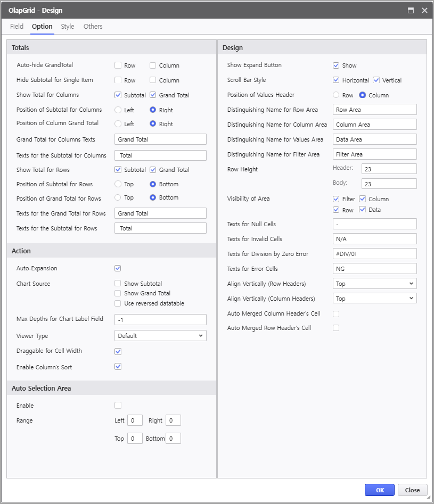The image size is (434, 504).
Task: Edit the Range Top value field
Action: tap(135, 439)
